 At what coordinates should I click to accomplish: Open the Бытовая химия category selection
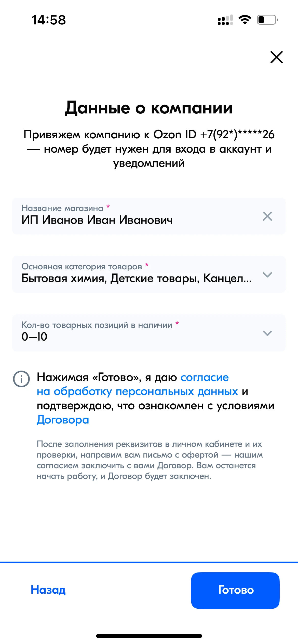[137, 278]
